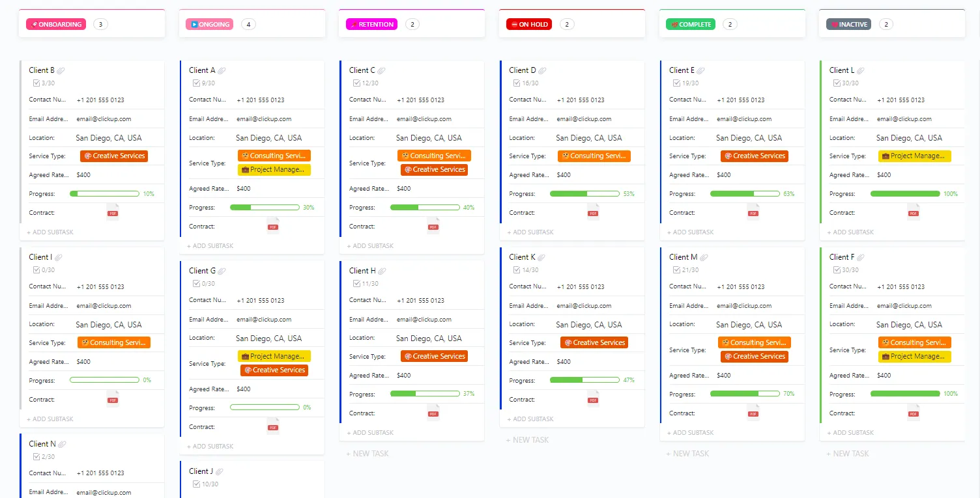Add subtask to Client A card
Image resolution: width=980 pixels, height=498 pixels.
tap(210, 245)
